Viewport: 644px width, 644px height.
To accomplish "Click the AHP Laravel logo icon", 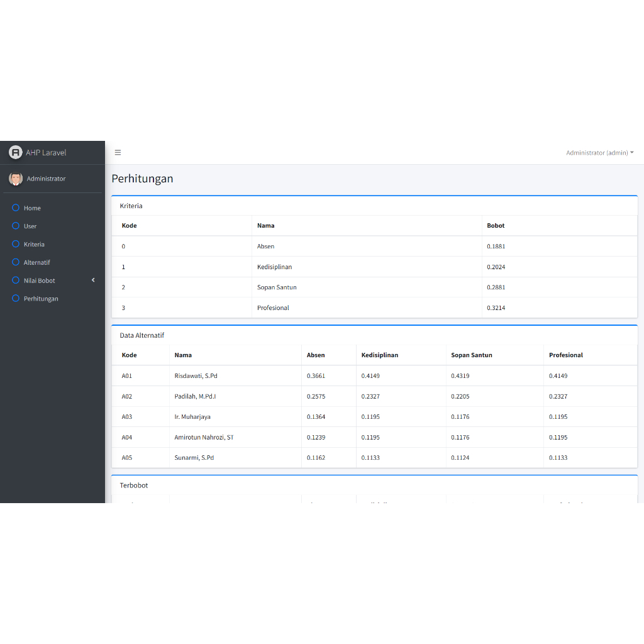I will point(16,152).
